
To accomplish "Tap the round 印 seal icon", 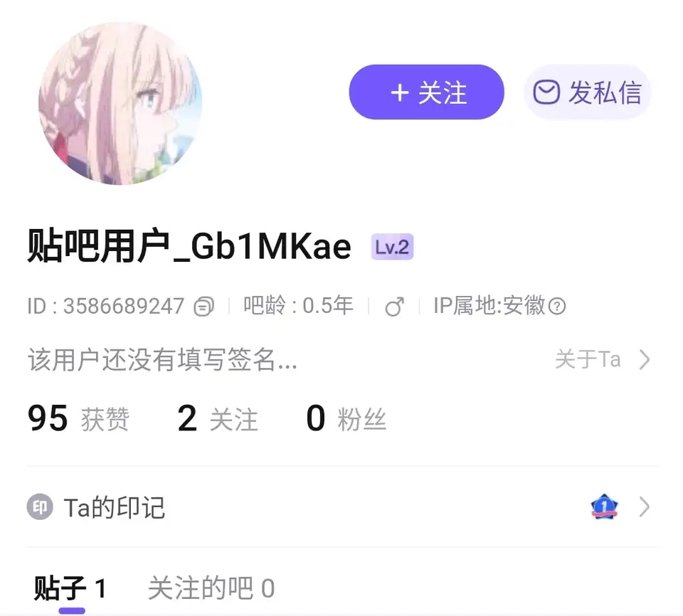I will (40, 507).
